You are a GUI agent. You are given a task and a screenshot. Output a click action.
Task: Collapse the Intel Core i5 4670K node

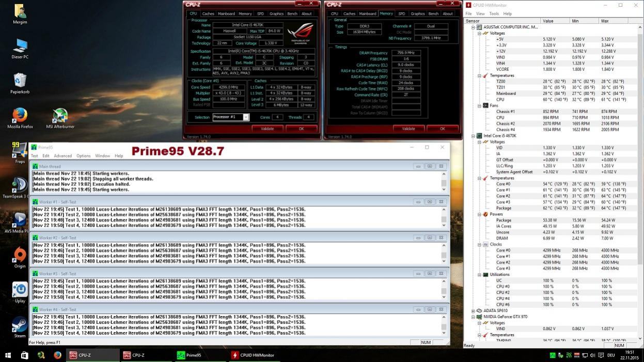coord(473,136)
